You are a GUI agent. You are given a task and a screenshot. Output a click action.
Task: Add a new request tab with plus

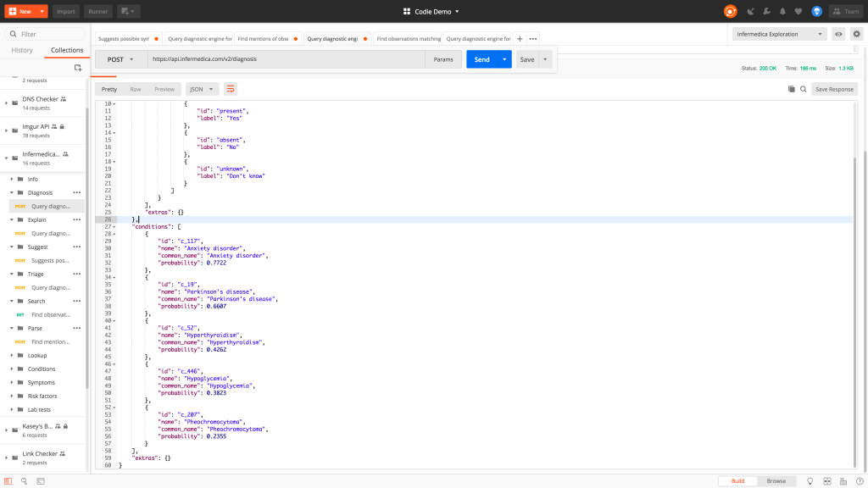[x=520, y=39]
